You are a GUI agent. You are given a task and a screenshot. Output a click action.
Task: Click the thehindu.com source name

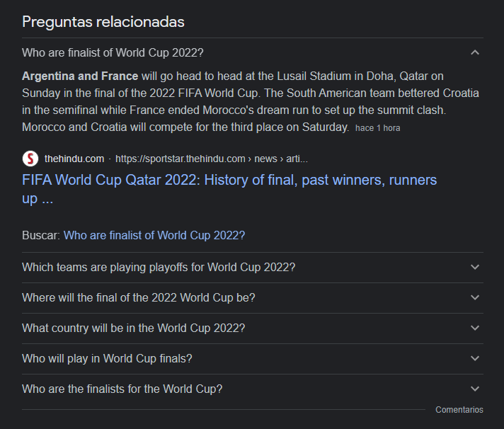[x=74, y=159]
